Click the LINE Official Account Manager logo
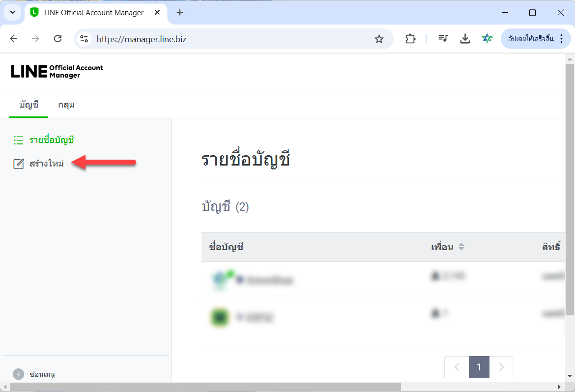This screenshot has width=575, height=392. (x=57, y=71)
